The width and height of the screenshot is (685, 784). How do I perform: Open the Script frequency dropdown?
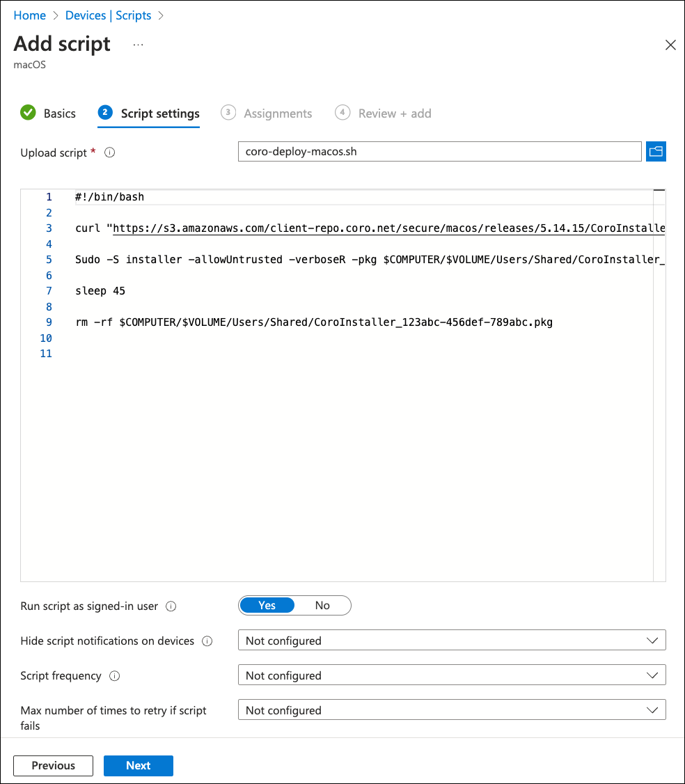[452, 675]
